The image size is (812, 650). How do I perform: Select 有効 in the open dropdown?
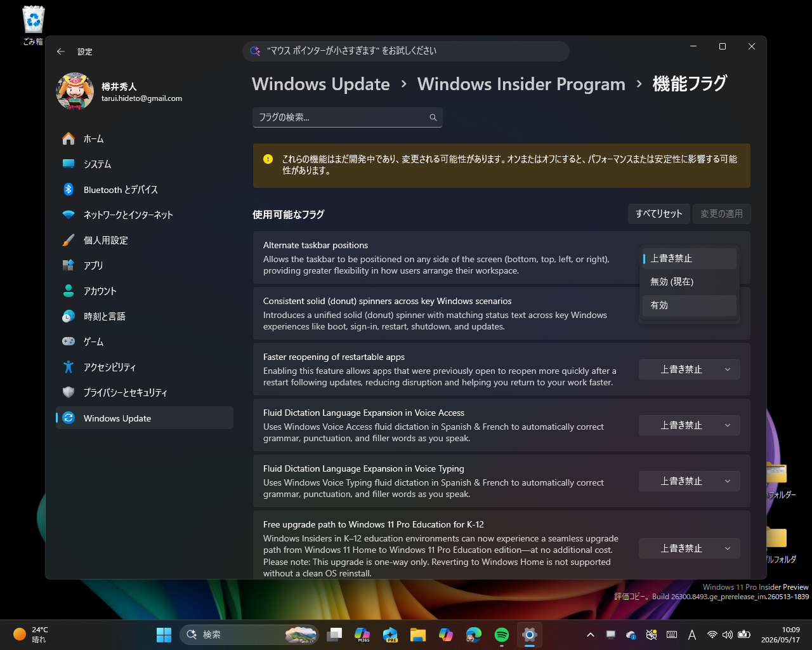pos(690,305)
